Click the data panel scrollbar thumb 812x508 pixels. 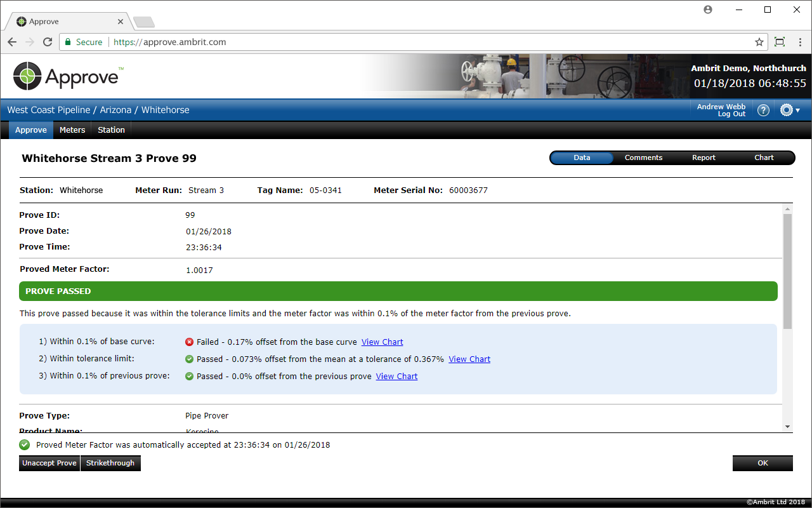(x=787, y=271)
